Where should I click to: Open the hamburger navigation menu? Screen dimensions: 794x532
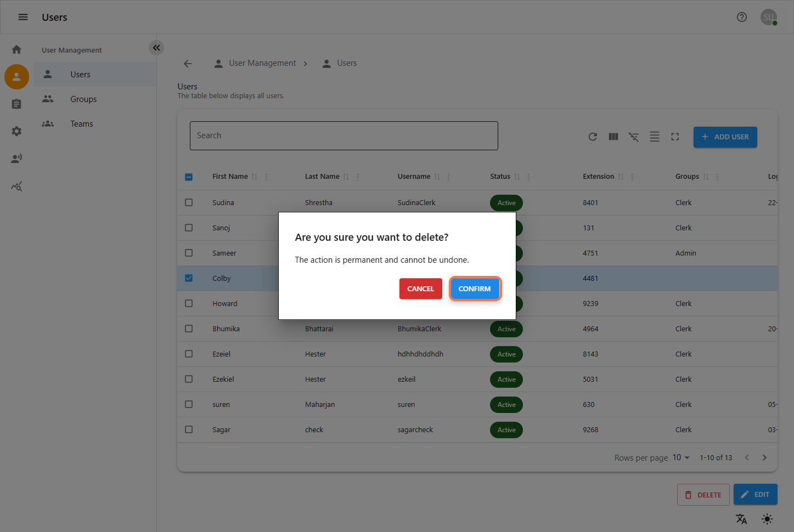(23, 17)
